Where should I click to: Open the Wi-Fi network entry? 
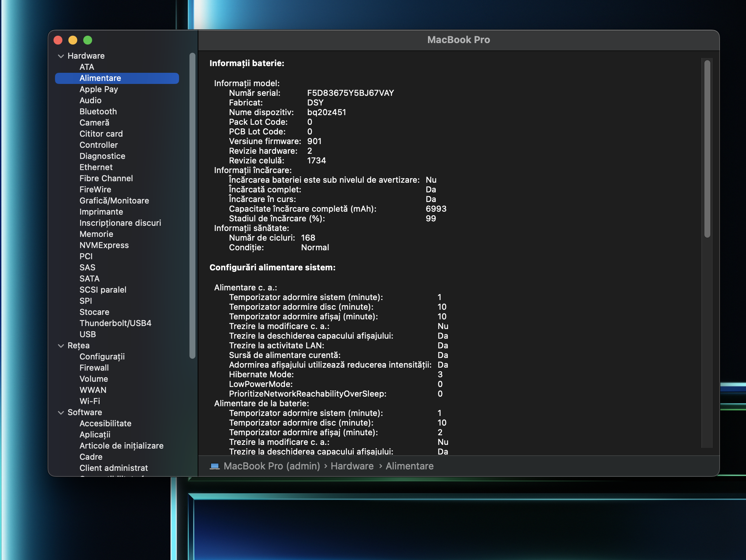(90, 401)
